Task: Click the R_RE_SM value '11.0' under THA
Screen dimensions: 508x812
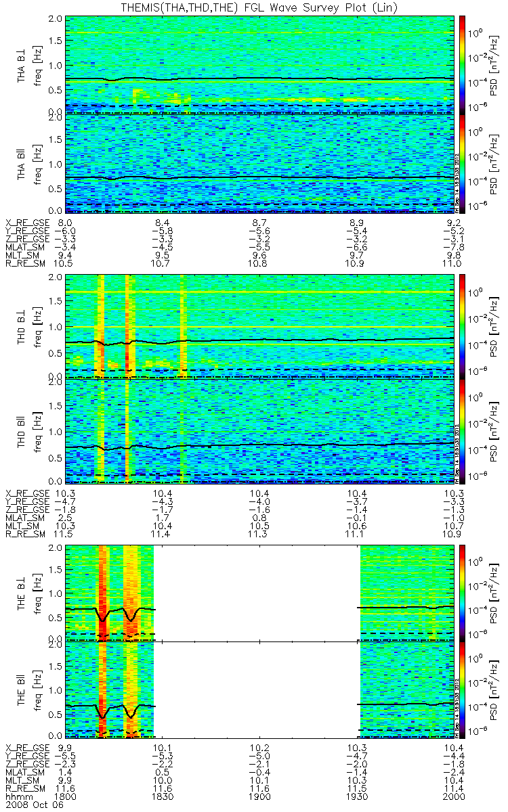Action: (453, 263)
